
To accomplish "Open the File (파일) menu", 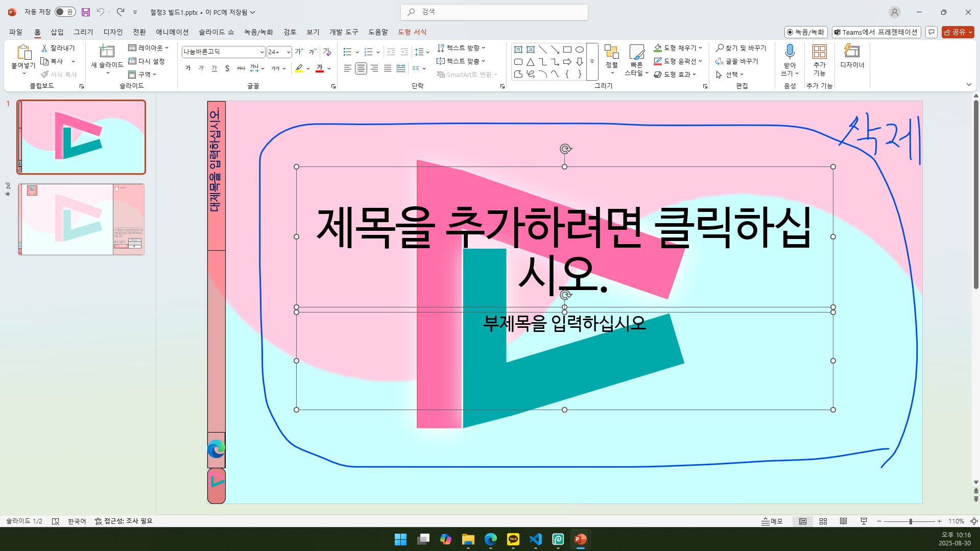I will (16, 32).
